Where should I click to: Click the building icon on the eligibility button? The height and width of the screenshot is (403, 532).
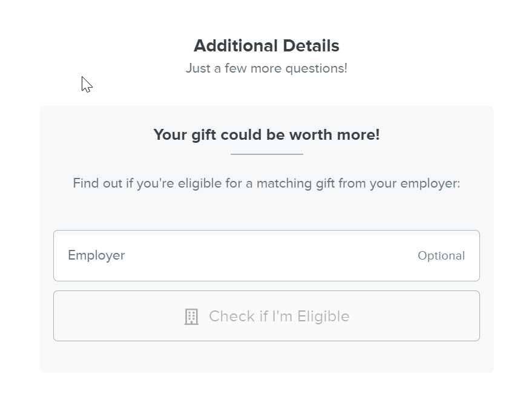pos(191,316)
